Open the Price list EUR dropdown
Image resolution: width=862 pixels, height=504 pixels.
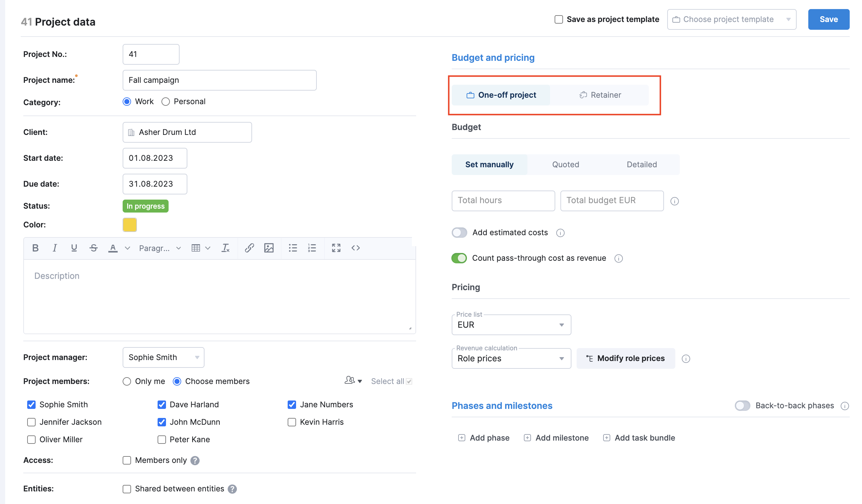511,324
